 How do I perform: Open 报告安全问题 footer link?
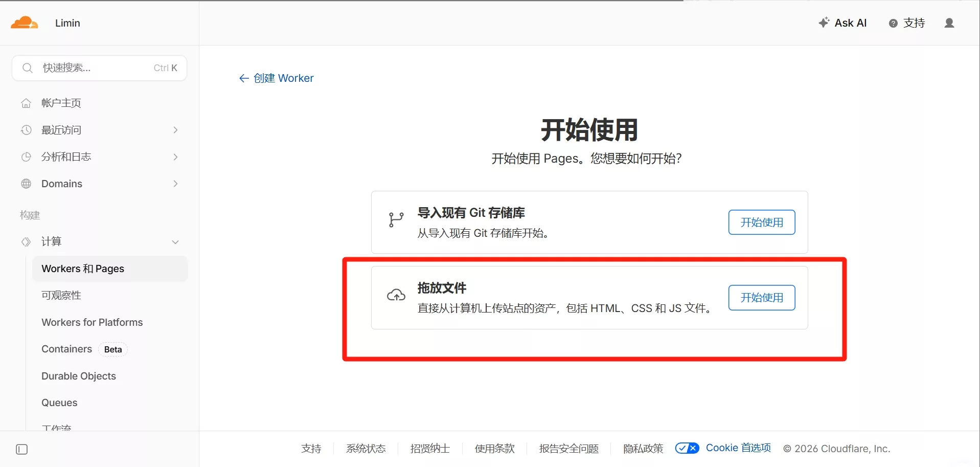[569, 449]
